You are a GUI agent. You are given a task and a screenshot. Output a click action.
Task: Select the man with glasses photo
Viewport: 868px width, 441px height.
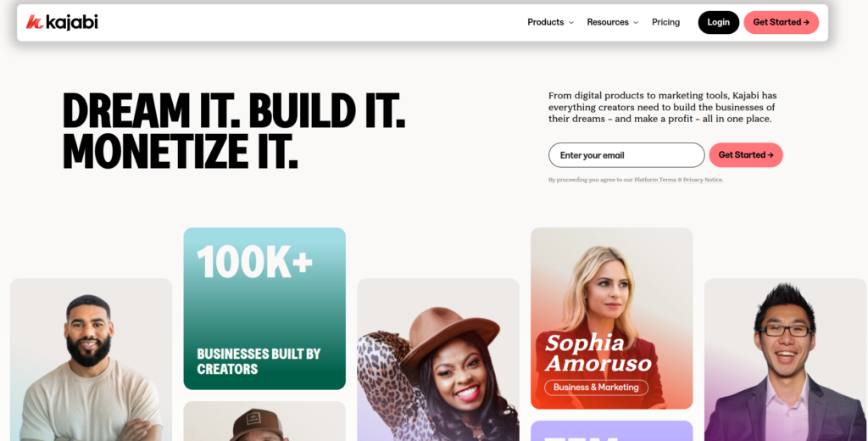click(x=786, y=360)
